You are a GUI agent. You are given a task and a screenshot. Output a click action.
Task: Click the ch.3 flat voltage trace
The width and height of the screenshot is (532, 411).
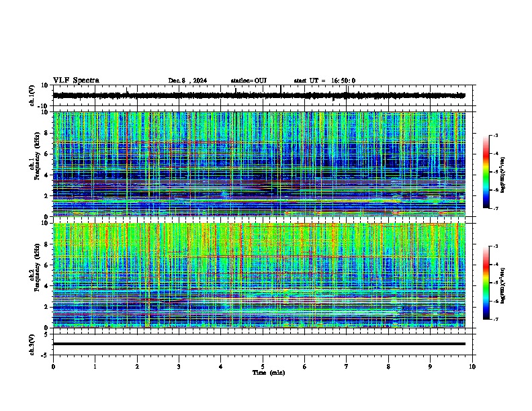coord(259,344)
